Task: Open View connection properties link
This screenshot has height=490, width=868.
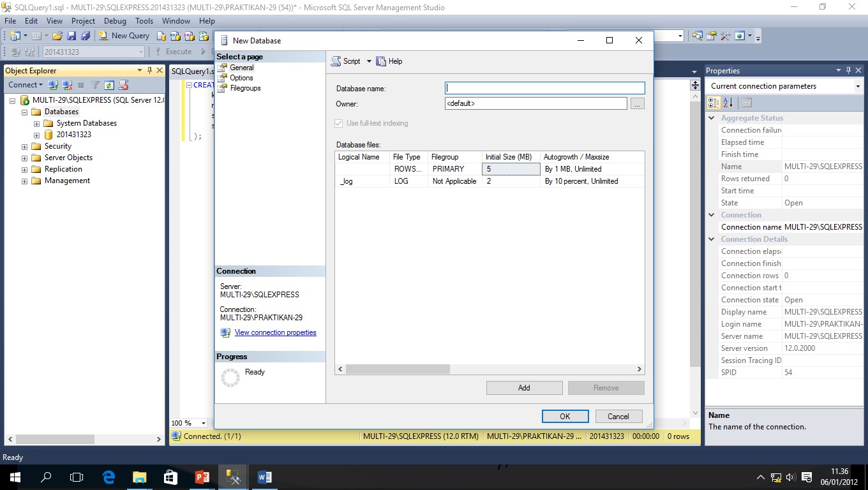Action: [275, 332]
